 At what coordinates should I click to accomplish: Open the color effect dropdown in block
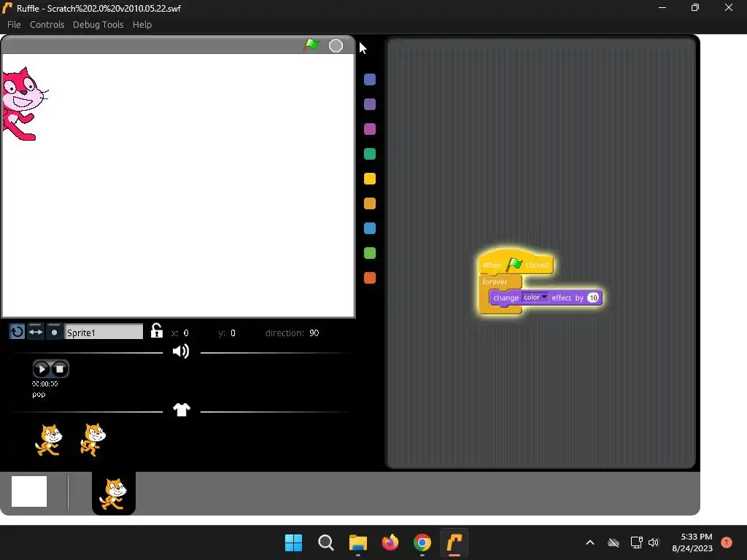(x=535, y=297)
